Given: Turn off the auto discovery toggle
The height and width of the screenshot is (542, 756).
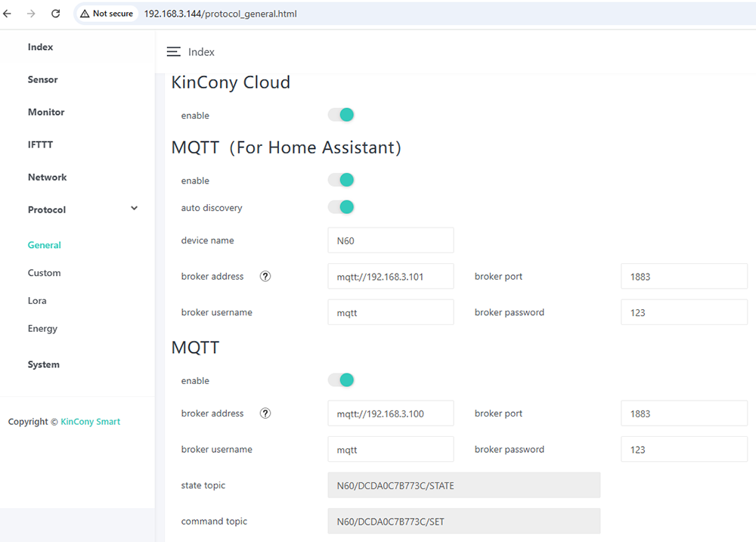Looking at the screenshot, I should (342, 207).
